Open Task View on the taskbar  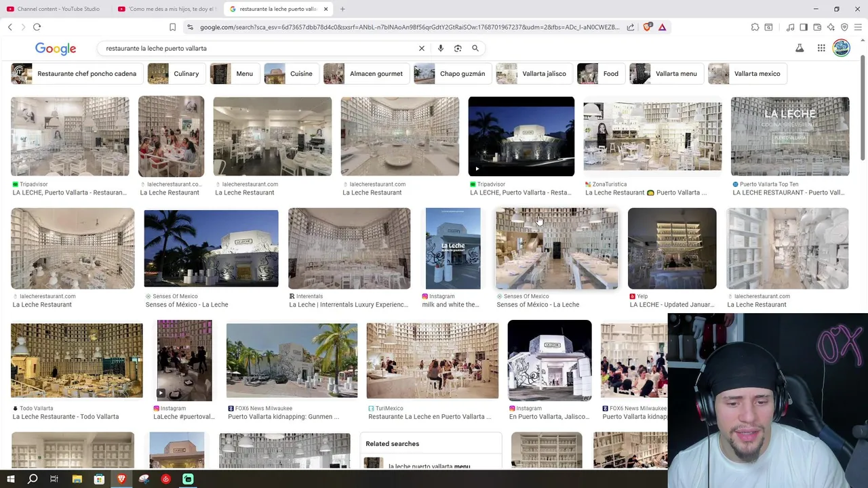tap(54, 479)
